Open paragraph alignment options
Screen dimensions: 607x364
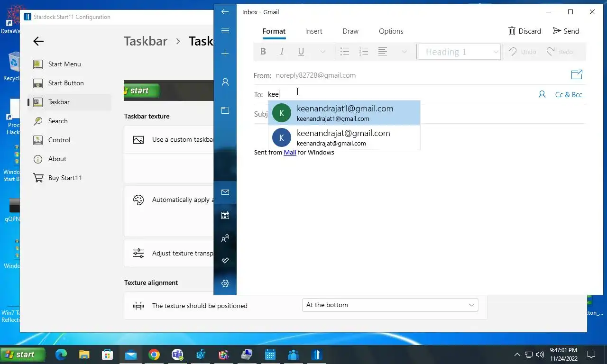click(x=383, y=52)
